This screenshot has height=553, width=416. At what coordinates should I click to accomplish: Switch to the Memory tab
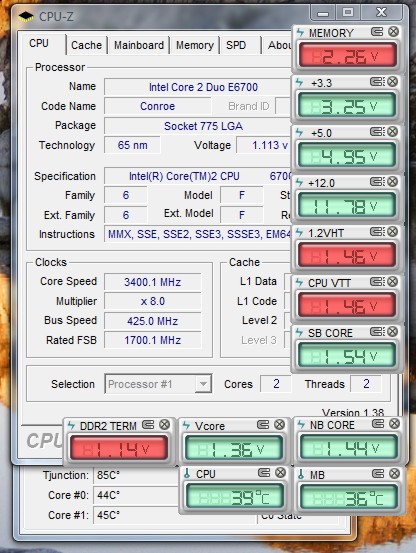pos(195,45)
